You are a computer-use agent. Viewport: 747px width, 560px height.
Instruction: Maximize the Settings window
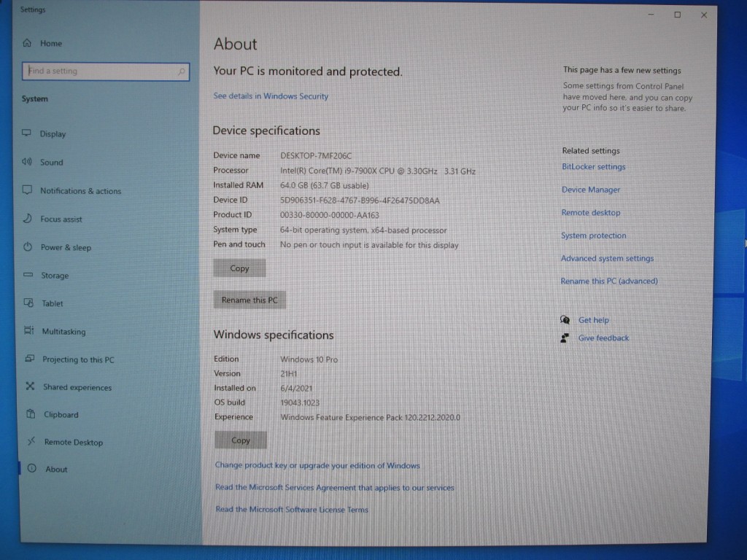(x=677, y=15)
